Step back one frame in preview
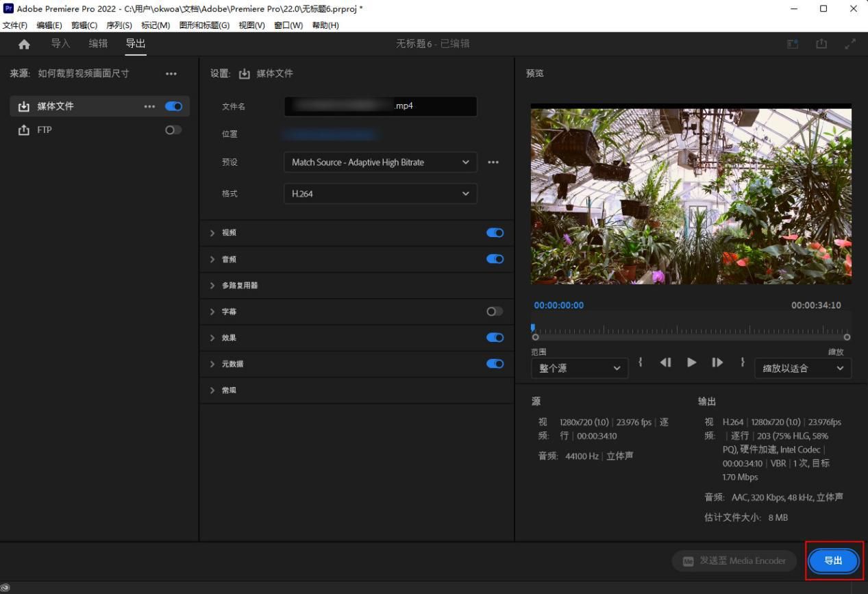 (665, 362)
